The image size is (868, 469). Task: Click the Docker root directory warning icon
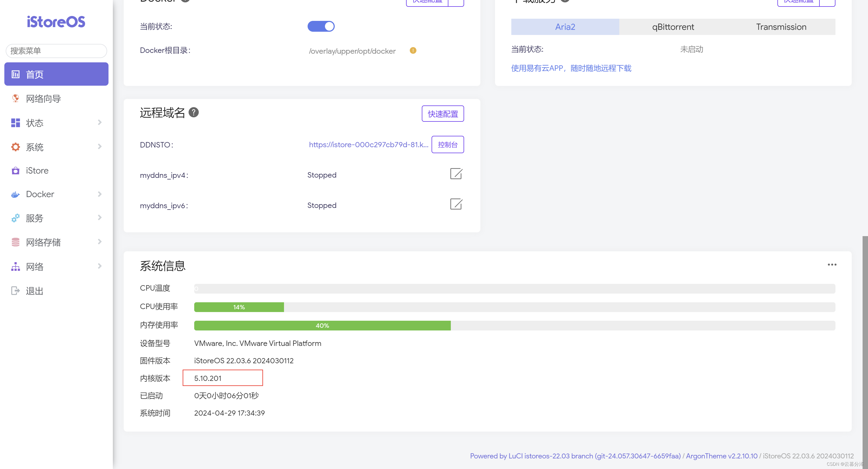tap(413, 50)
